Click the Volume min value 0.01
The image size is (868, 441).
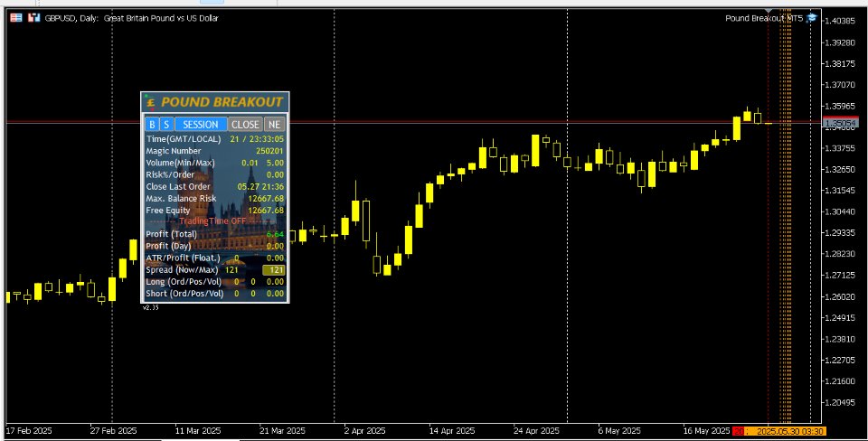point(250,164)
